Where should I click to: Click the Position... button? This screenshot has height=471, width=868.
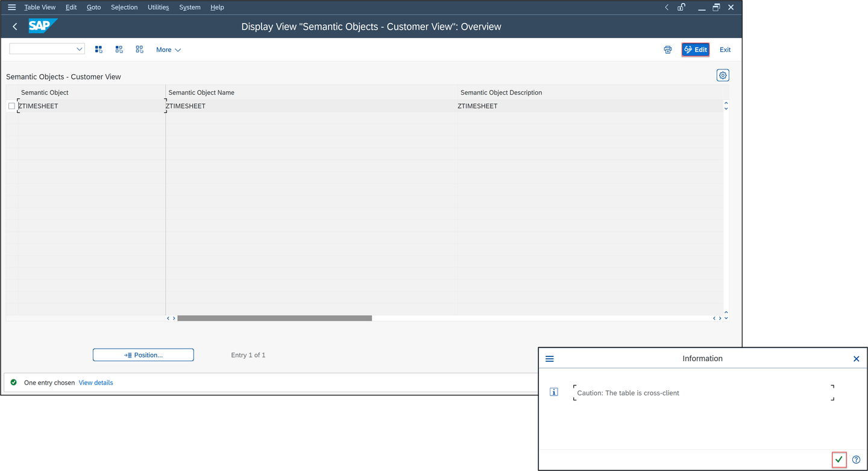[143, 355]
